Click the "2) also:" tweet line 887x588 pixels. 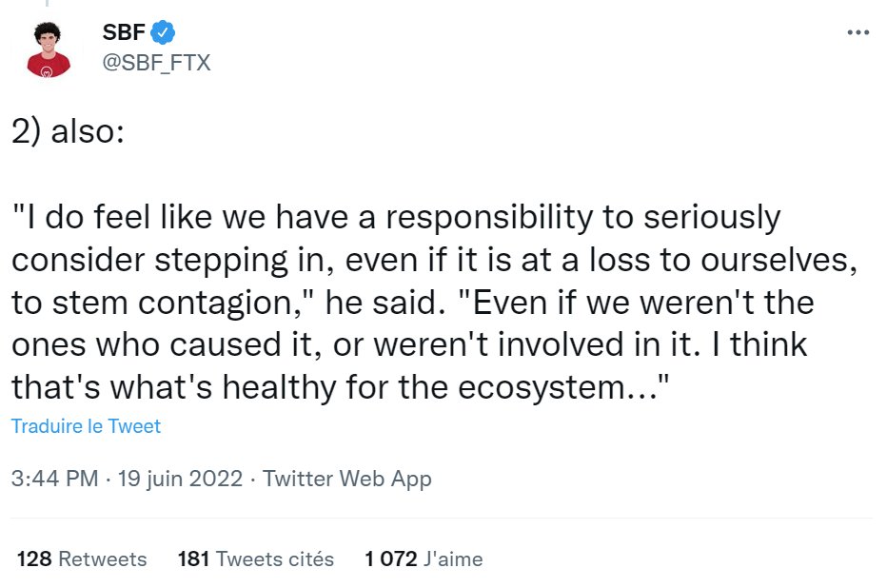[67, 132]
